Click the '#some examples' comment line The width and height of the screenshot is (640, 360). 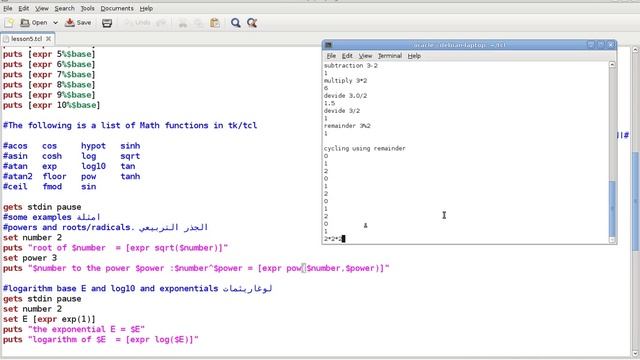[x=51, y=217]
